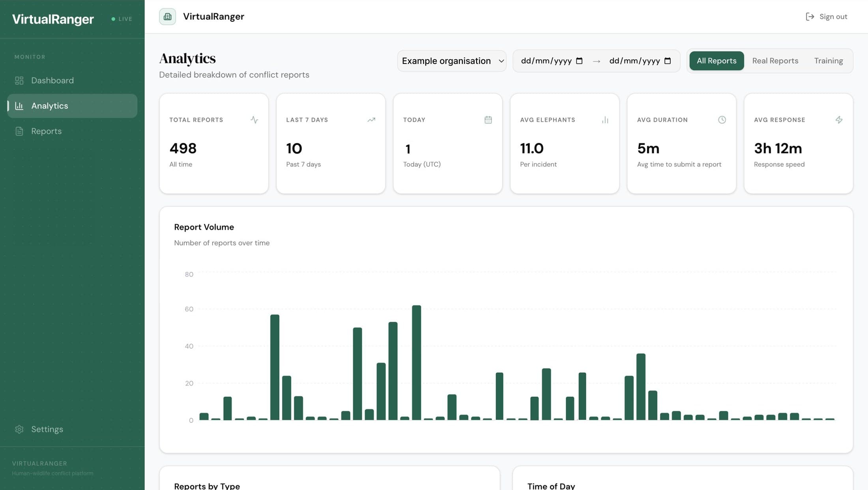Click the Total Reports activity pulse icon
This screenshot has width=868, height=490.
click(x=254, y=120)
